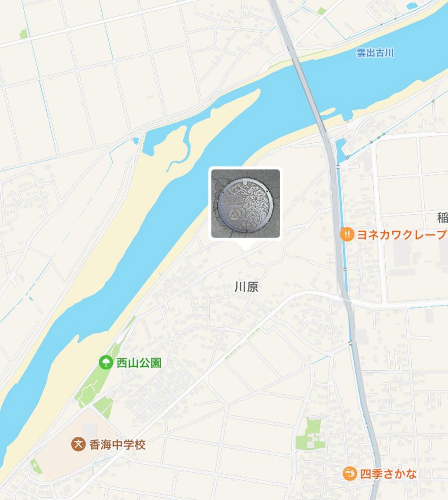
Task: Tap the 四季さかな orange fish icon
Action: 350,474
